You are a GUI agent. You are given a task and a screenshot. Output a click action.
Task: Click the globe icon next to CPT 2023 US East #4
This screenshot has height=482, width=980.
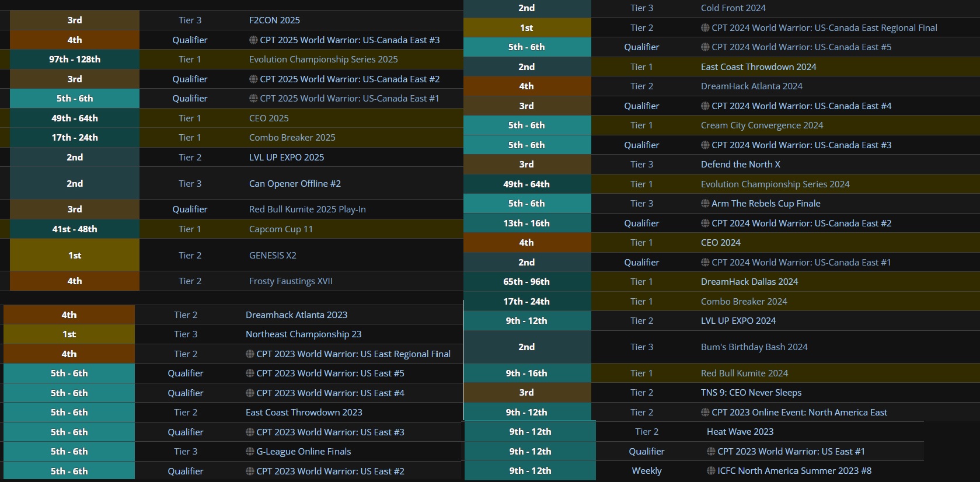250,393
